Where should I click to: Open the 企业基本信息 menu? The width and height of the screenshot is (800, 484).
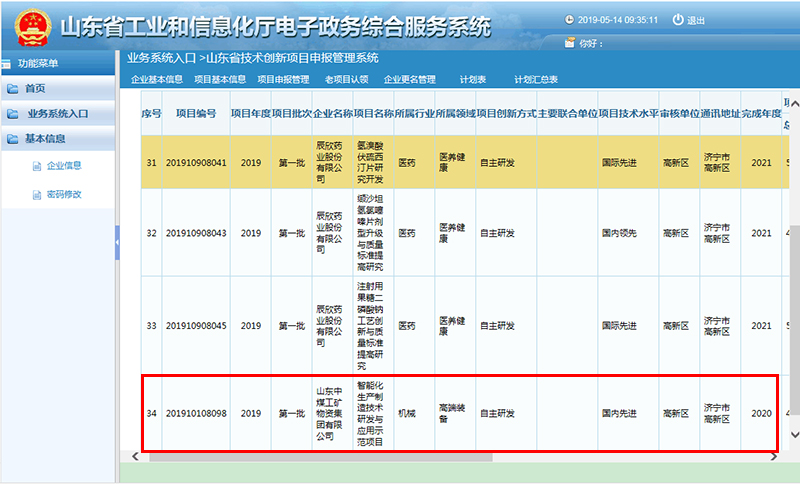pyautogui.click(x=157, y=79)
